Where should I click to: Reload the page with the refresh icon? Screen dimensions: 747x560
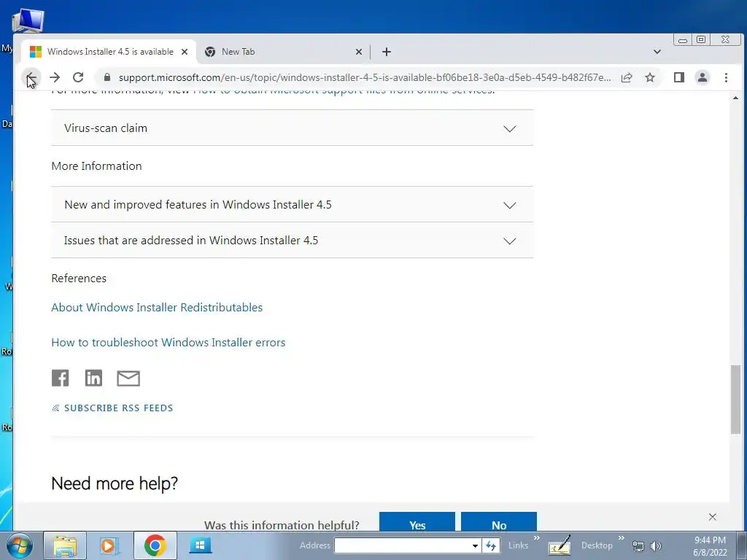78,77
